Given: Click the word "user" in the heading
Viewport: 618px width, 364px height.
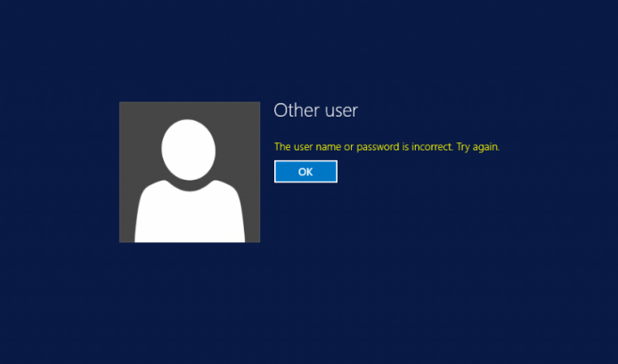Looking at the screenshot, I should (x=341, y=110).
